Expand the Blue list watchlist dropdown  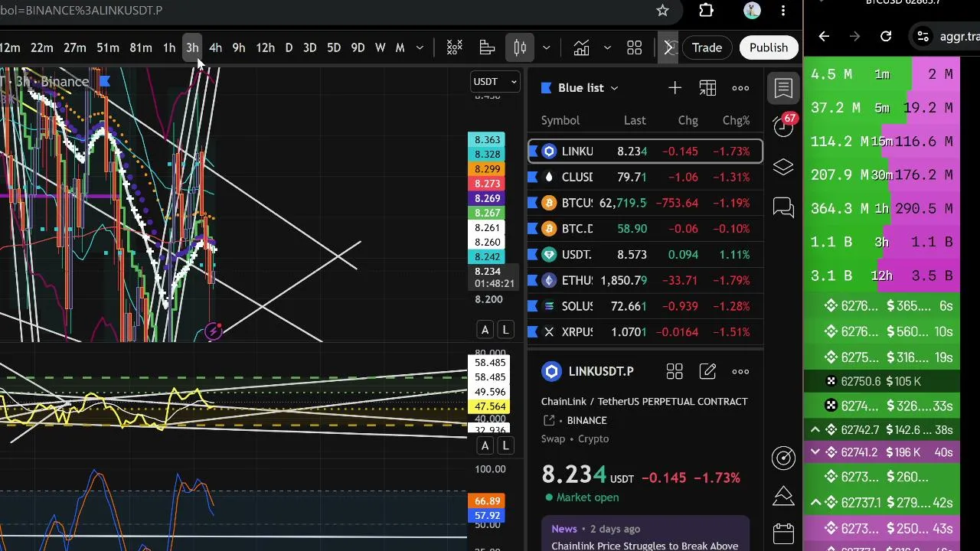[588, 88]
